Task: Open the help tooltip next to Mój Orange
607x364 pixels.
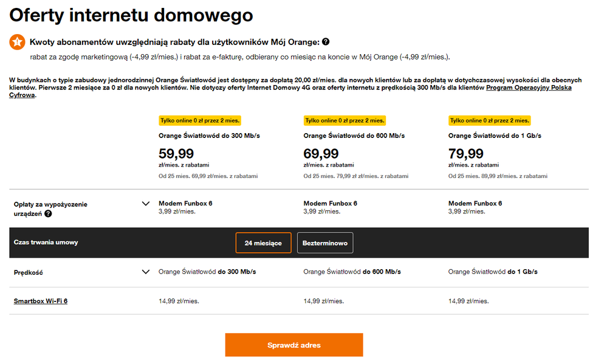Action: click(326, 42)
